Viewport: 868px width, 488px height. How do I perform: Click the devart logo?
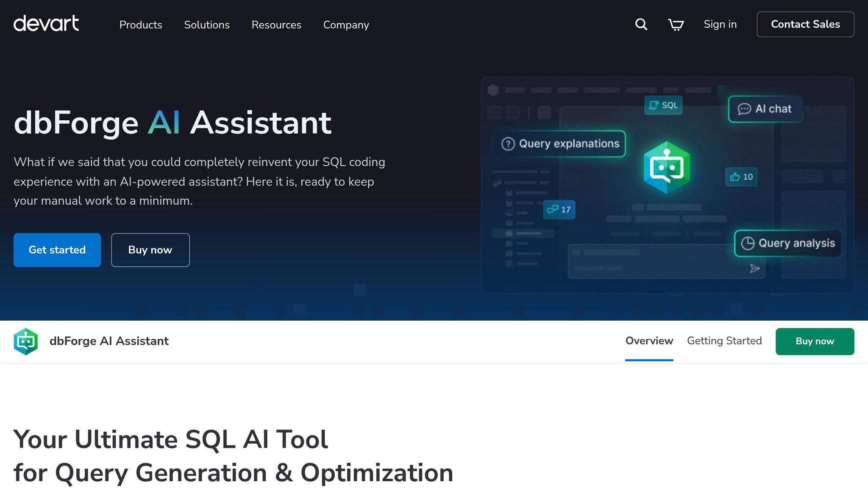(46, 24)
